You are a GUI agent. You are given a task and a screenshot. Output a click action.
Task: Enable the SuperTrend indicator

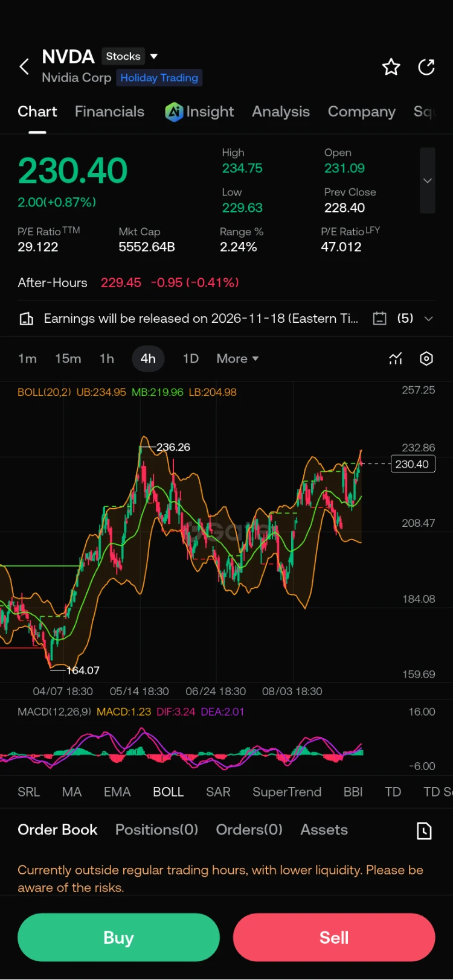[287, 792]
